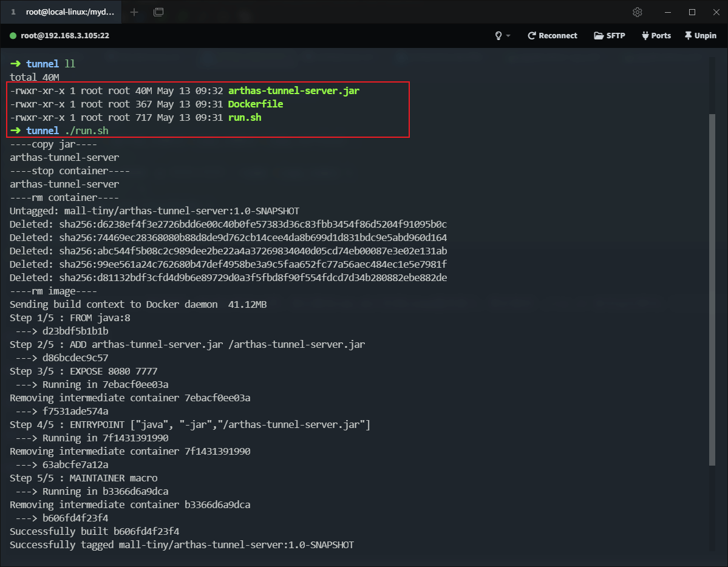Expand the dropdown arrow beside the lightbulb
Screen dimensions: 728x567
pos(508,36)
